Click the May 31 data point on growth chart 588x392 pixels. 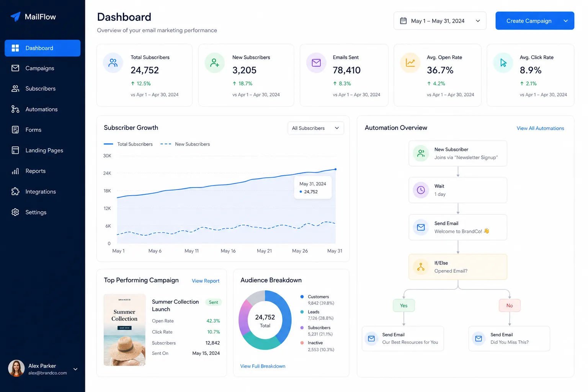coord(336,169)
